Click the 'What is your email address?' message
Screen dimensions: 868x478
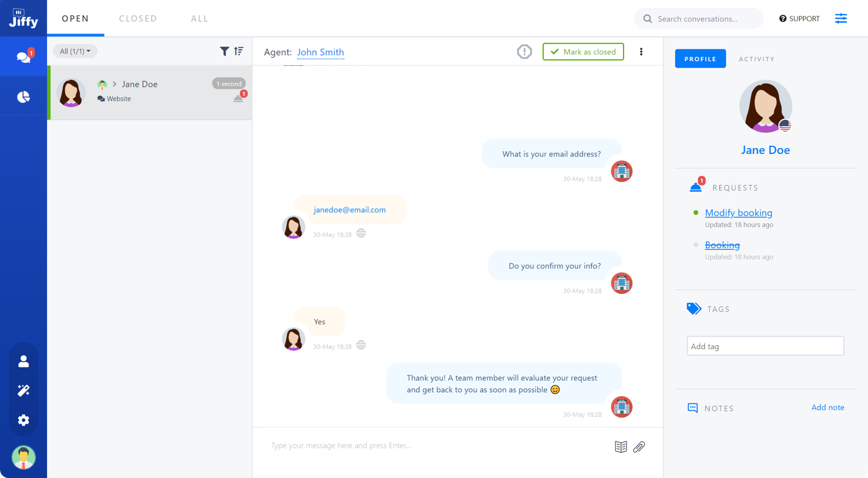point(551,154)
